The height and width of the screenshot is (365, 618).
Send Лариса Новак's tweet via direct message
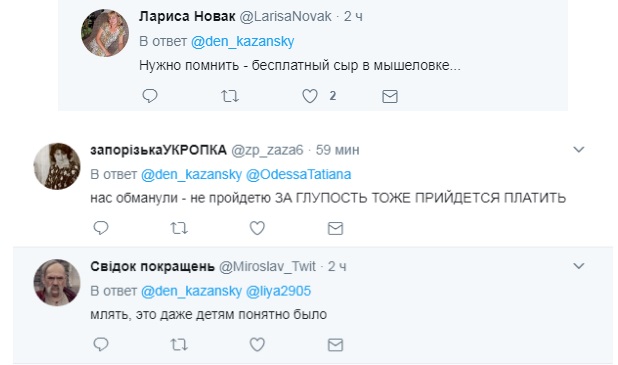click(x=390, y=96)
